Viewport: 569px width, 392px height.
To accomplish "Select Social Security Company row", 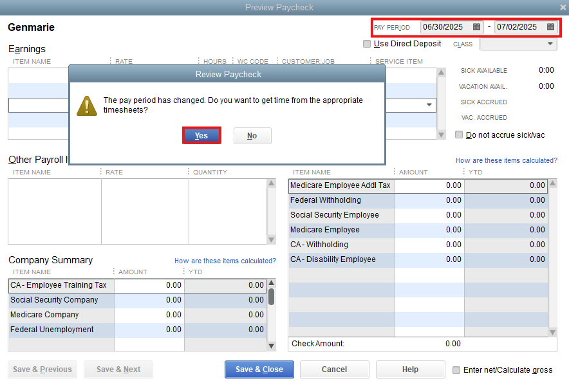I will point(138,300).
